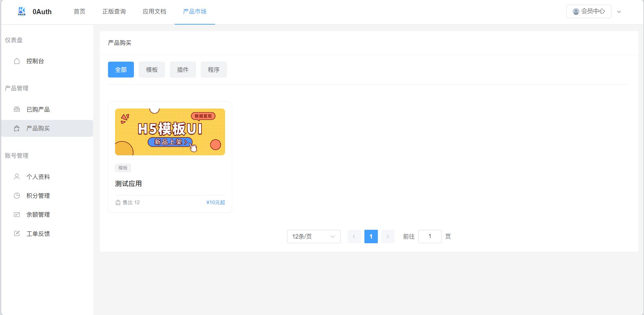Screen dimensions: 644x315
Task: Open 积分管理 in the sidebar
Action: (x=47, y=196)
